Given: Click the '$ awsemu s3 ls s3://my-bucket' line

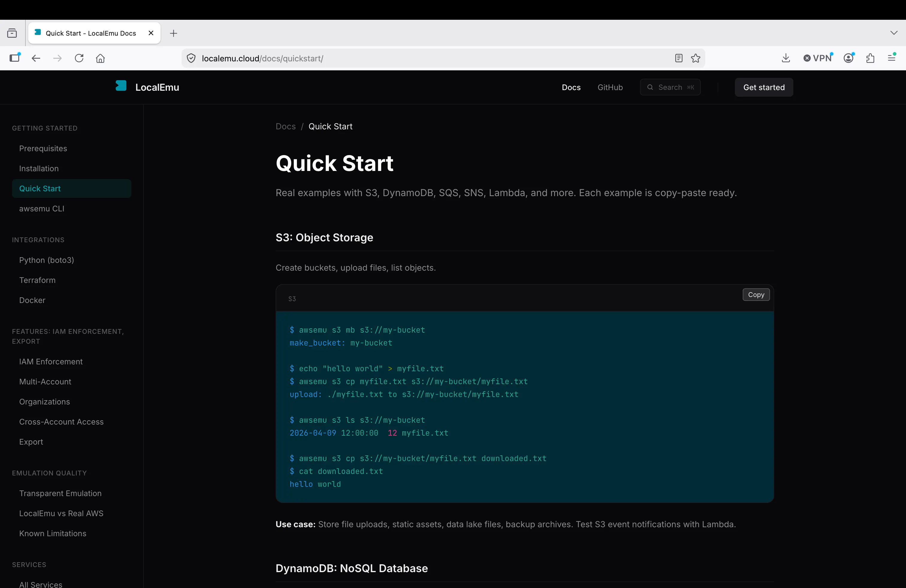Looking at the screenshot, I should point(357,420).
